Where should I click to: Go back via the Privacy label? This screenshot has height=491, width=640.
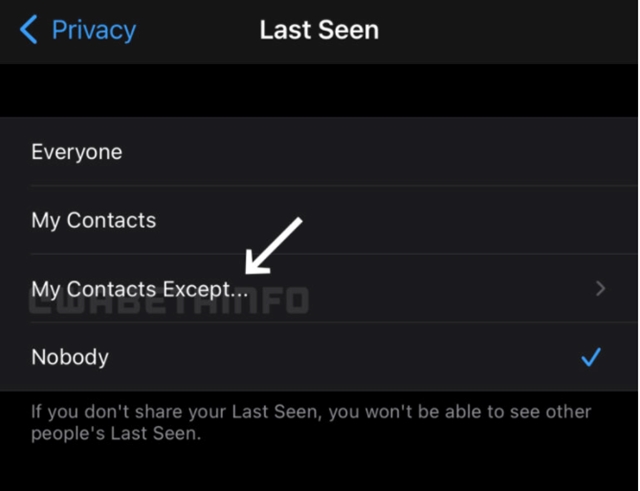(x=94, y=30)
